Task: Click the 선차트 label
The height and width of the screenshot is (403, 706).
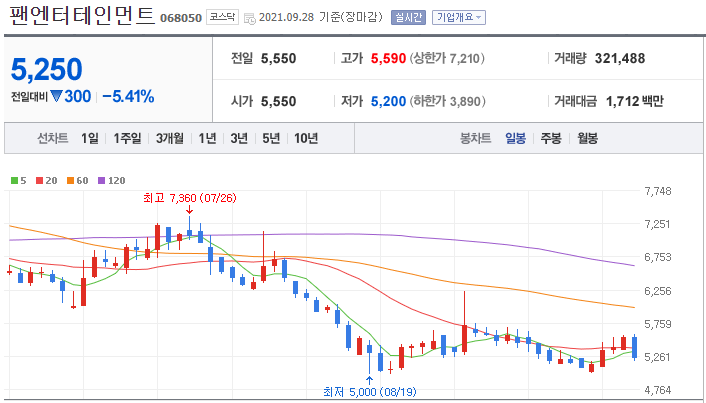Action: click(x=52, y=138)
